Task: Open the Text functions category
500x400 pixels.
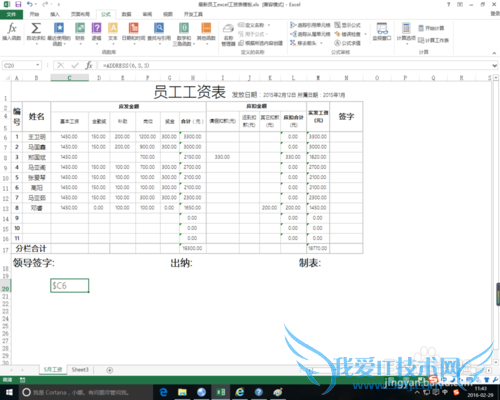Action: tap(113, 32)
